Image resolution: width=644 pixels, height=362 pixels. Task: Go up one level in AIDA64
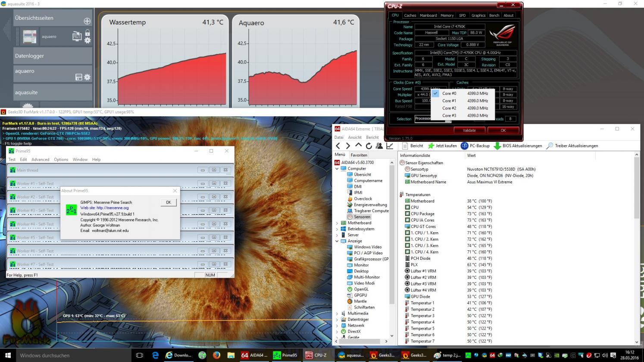point(358,146)
